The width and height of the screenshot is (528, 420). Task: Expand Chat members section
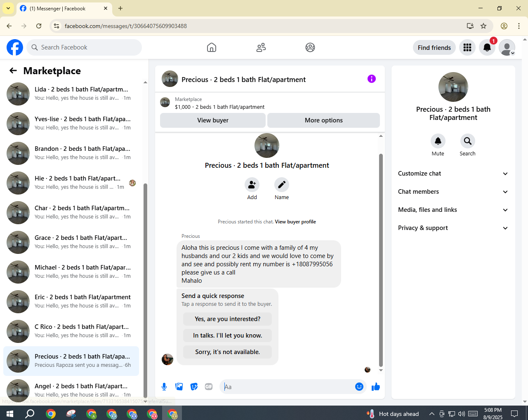pos(453,192)
